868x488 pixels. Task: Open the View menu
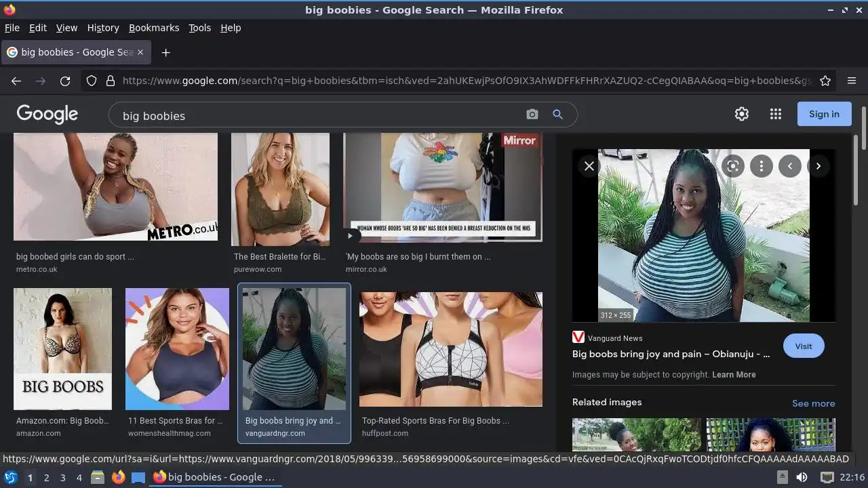(66, 28)
